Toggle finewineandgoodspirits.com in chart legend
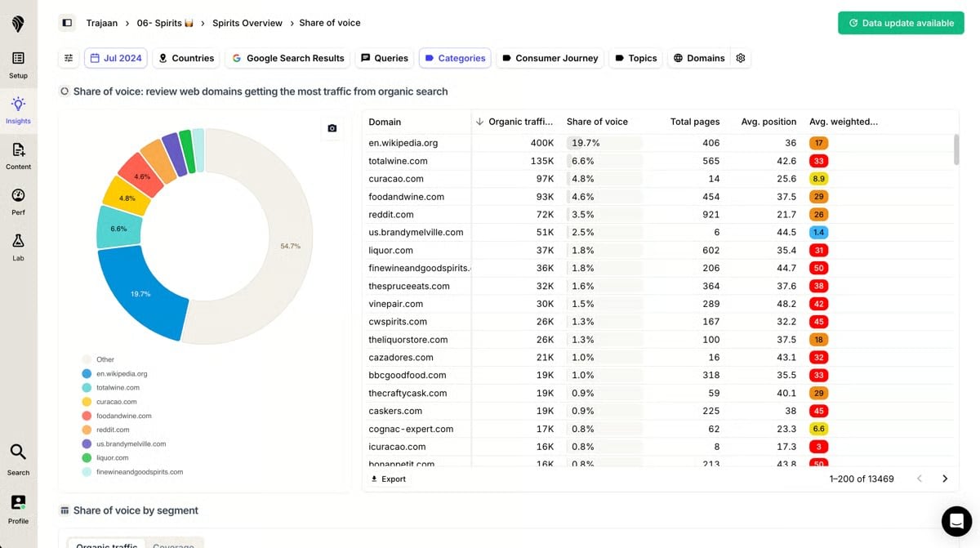Viewport: 980px width, 548px height. pos(131,471)
